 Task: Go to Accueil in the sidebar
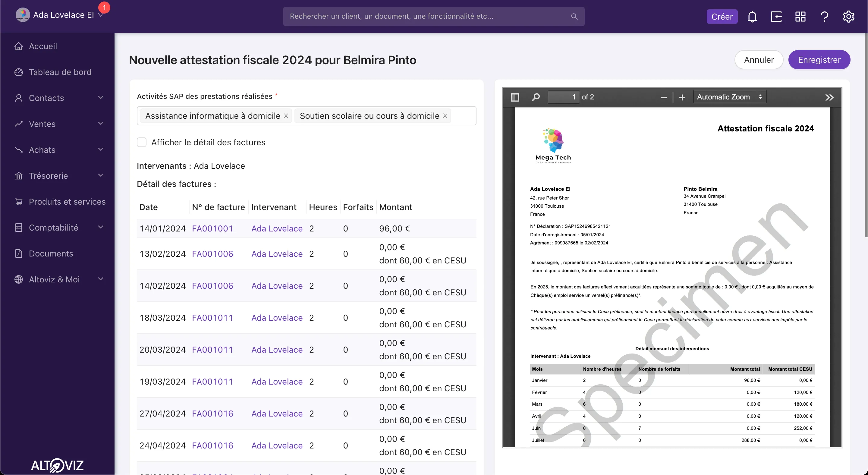pos(43,46)
